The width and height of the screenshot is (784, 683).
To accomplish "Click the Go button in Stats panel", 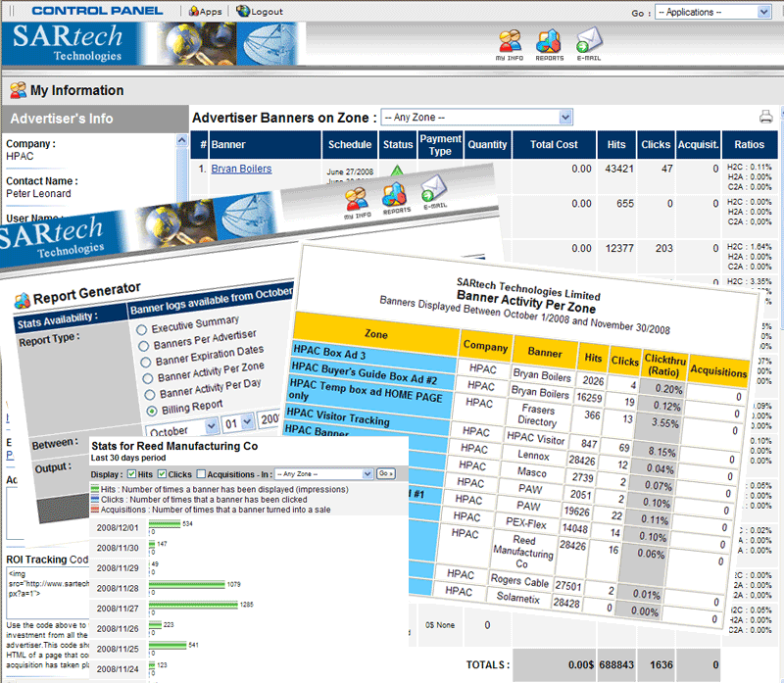I will tap(385, 473).
